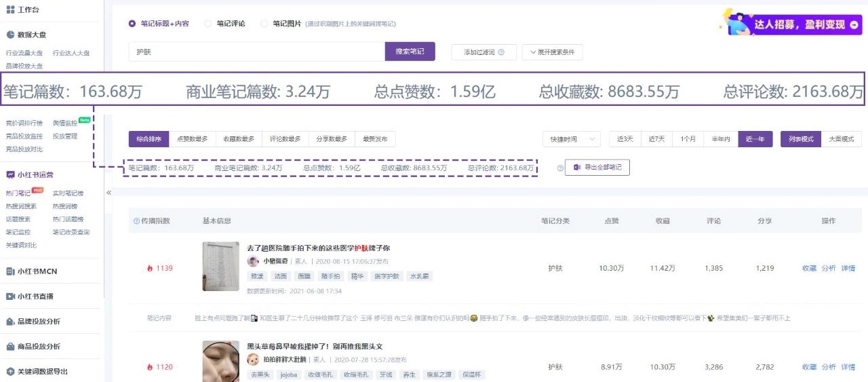Click 收藏 for the 1120 index note
The image size is (868, 382).
pyautogui.click(x=809, y=367)
